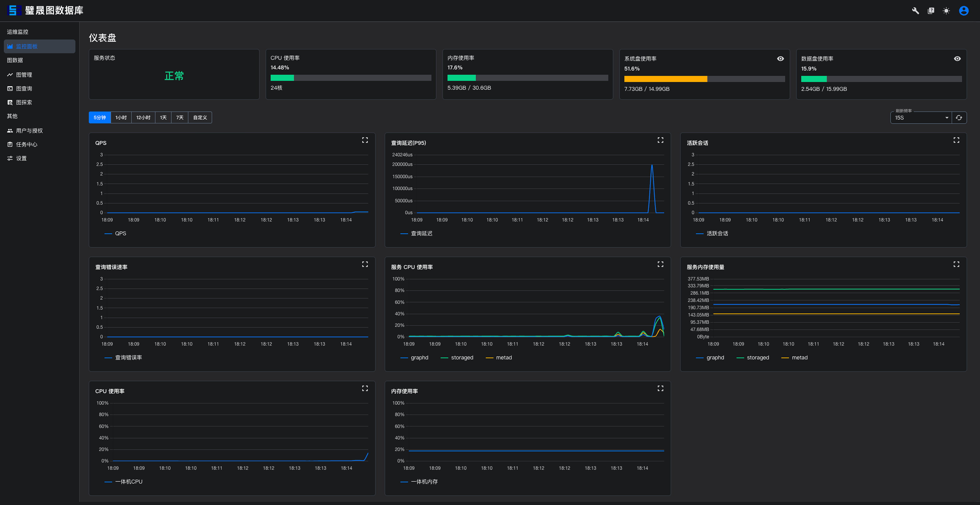Toggle storaged legend in 服务内存使用量
Screen dimensions: 980x505
[x=752, y=357]
